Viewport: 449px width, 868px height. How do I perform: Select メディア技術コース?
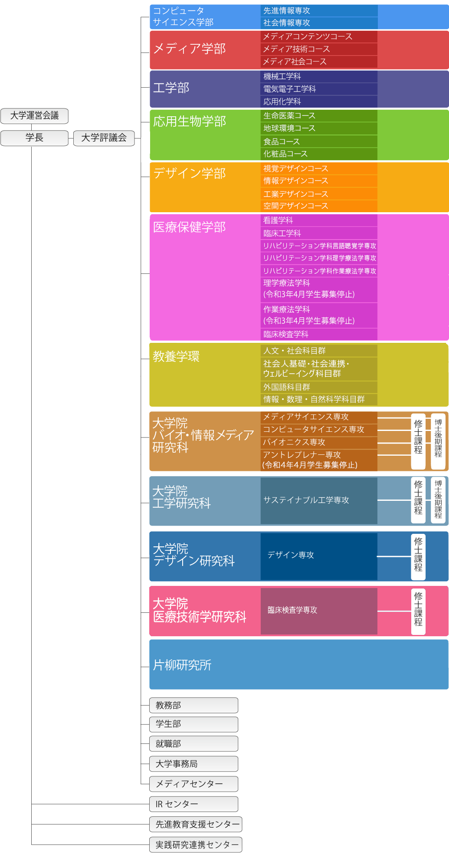click(x=319, y=49)
